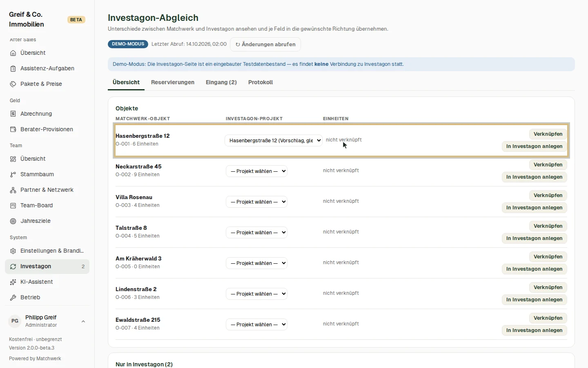
Task: Click the Berater-Provisionen wallet icon
Action: pos(13,130)
